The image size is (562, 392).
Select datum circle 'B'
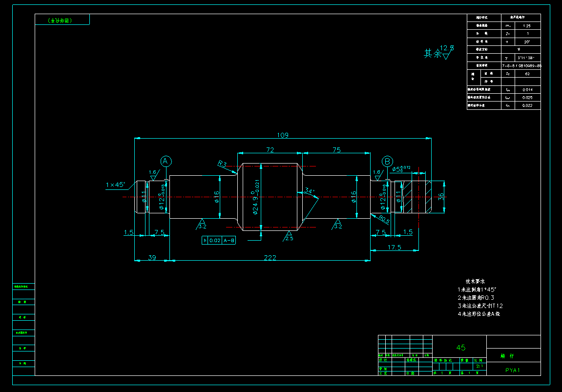387,162
